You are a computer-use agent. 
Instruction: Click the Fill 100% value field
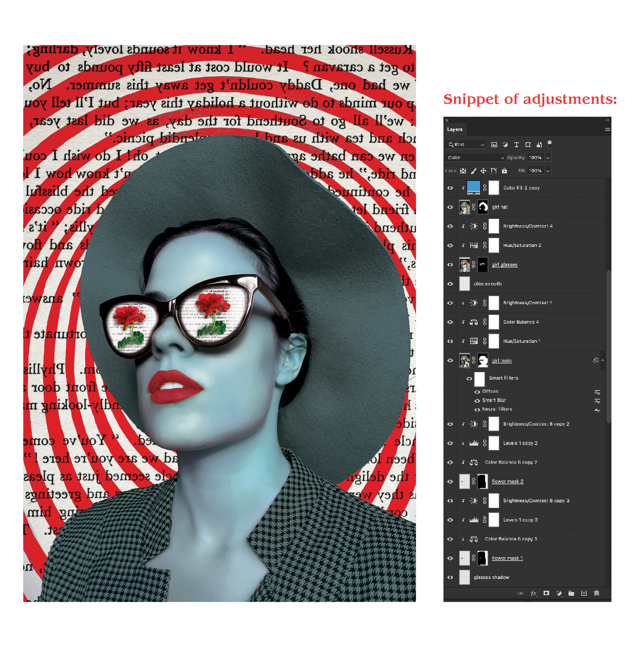[536, 171]
